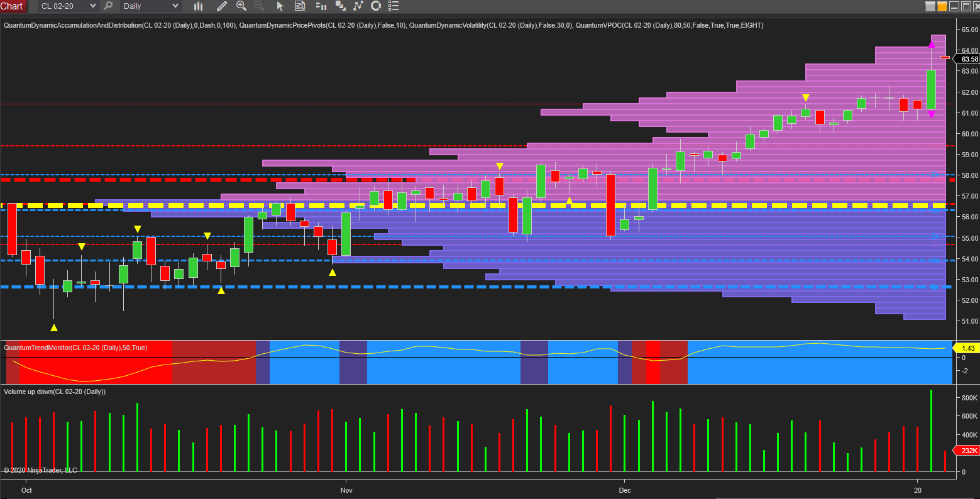This screenshot has height=499, width=980.
Task: Click the 800K volume axis label
Action: 969,398
